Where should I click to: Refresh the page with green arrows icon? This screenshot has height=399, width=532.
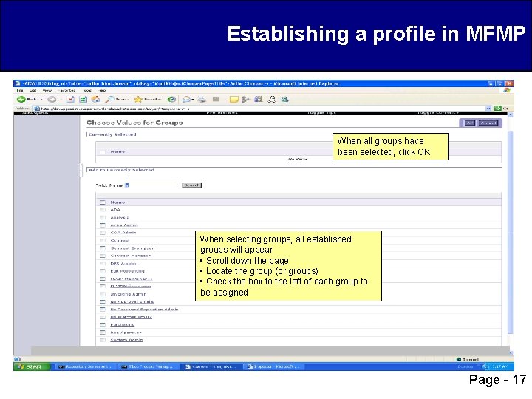(83, 100)
